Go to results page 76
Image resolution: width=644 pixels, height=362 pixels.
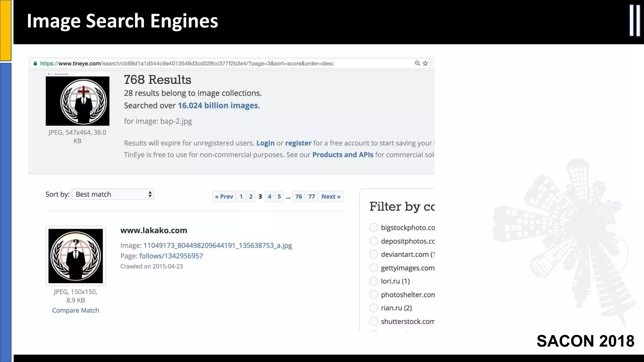click(298, 197)
